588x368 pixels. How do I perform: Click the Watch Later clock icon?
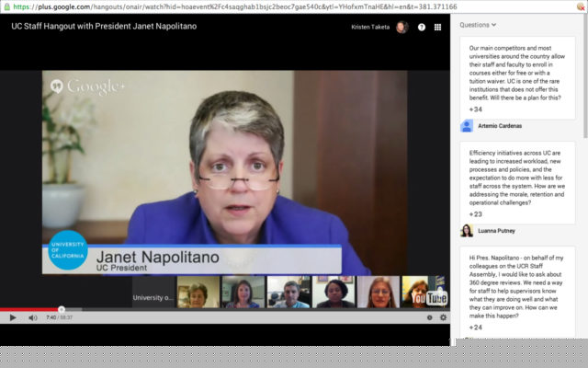point(429,317)
